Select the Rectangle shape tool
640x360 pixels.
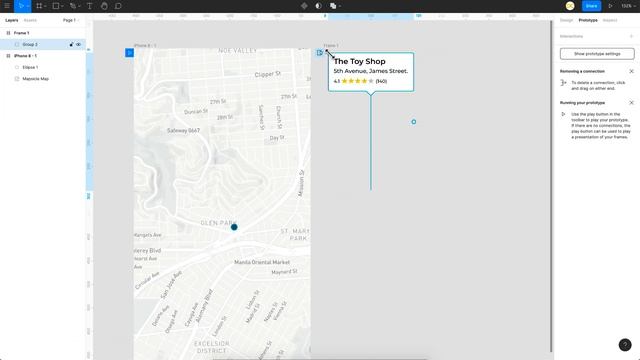pos(56,6)
